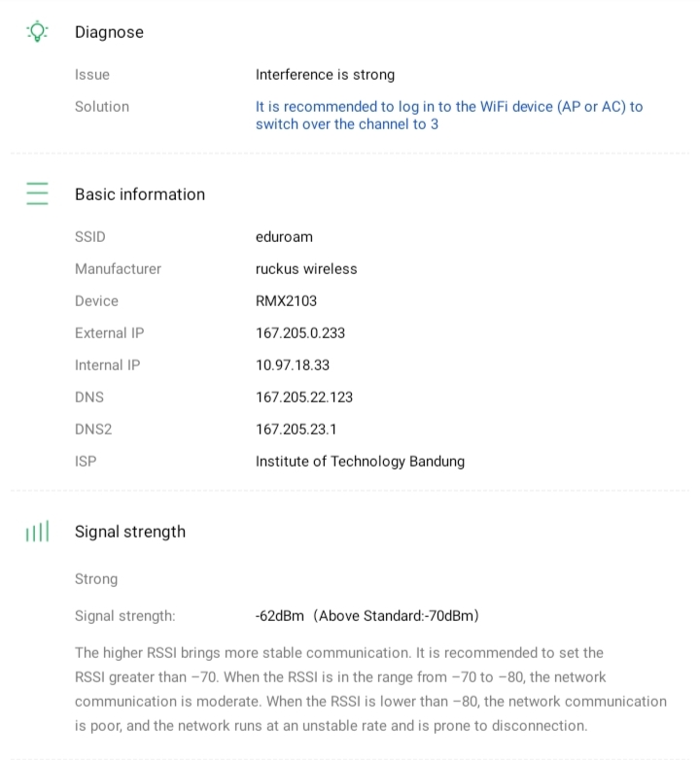
Task: Click the primary DNS value 167.205.22.123
Action: (304, 397)
